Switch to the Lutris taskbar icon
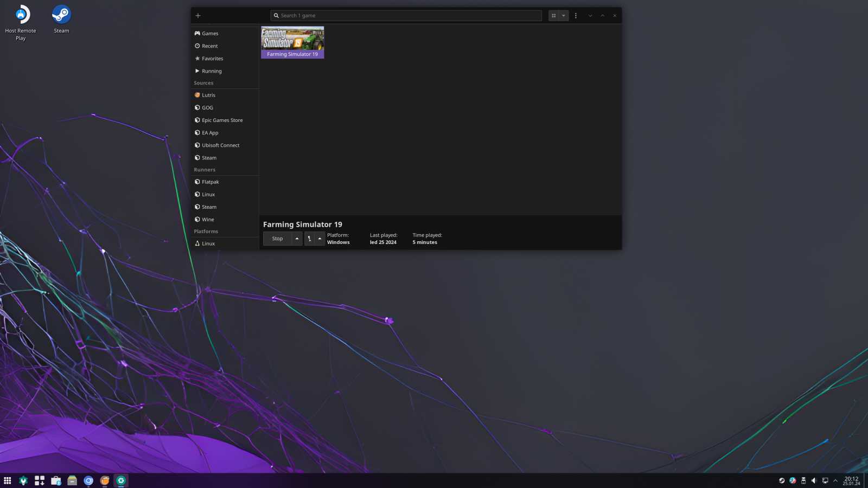The height and width of the screenshot is (488, 868). tap(105, 480)
